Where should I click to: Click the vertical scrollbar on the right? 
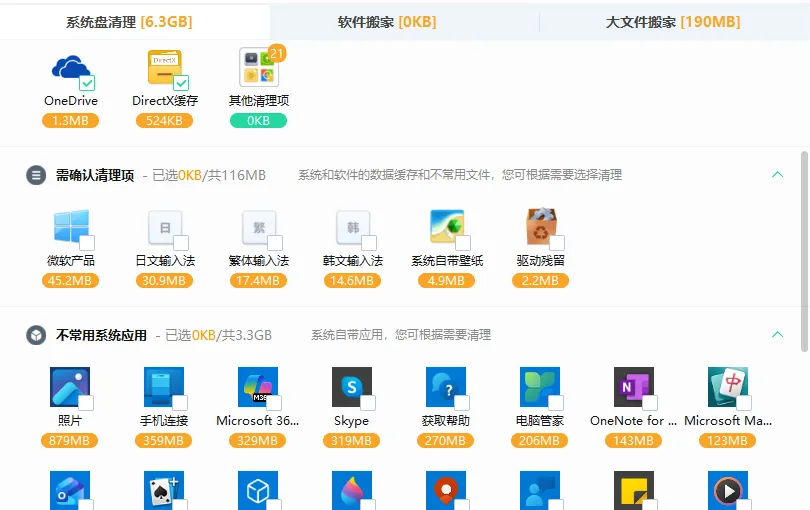804,251
